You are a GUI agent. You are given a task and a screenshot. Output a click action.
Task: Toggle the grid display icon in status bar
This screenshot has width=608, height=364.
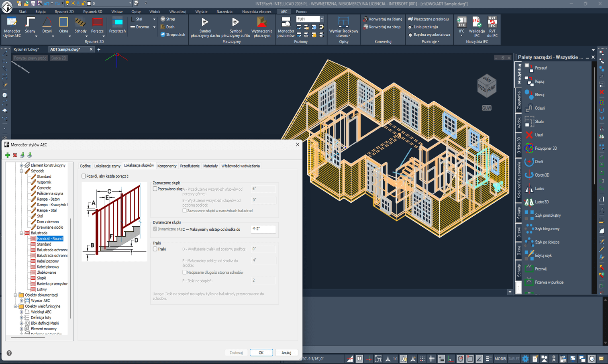431,358
